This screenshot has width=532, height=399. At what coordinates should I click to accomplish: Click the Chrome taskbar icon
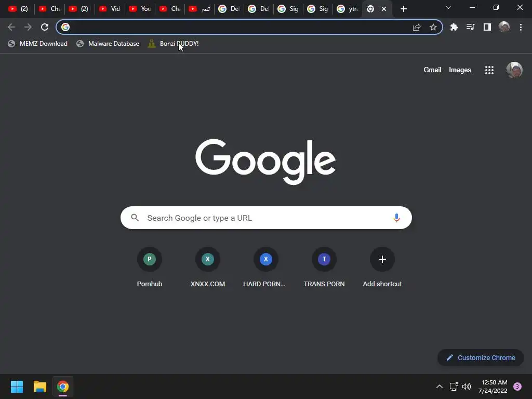pos(63,387)
